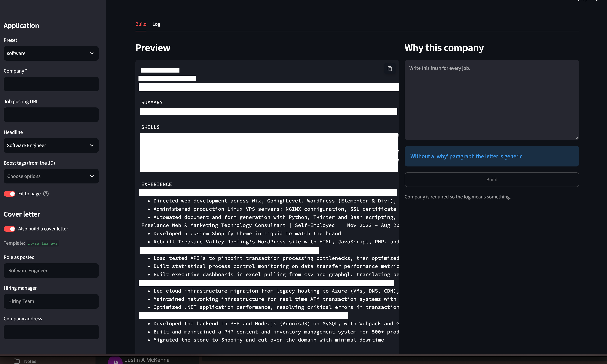Viewport: 607px width, 364px height.
Task: Click the Notes label in the bottom bar
Action: (x=30, y=361)
